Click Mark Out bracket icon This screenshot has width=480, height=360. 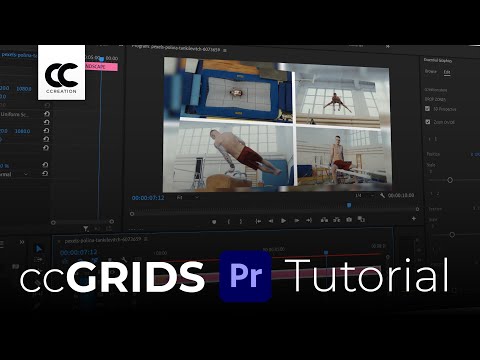pos(241,221)
